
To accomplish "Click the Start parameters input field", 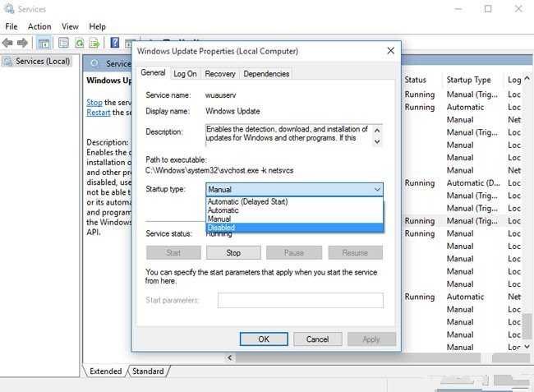I will click(x=301, y=301).
